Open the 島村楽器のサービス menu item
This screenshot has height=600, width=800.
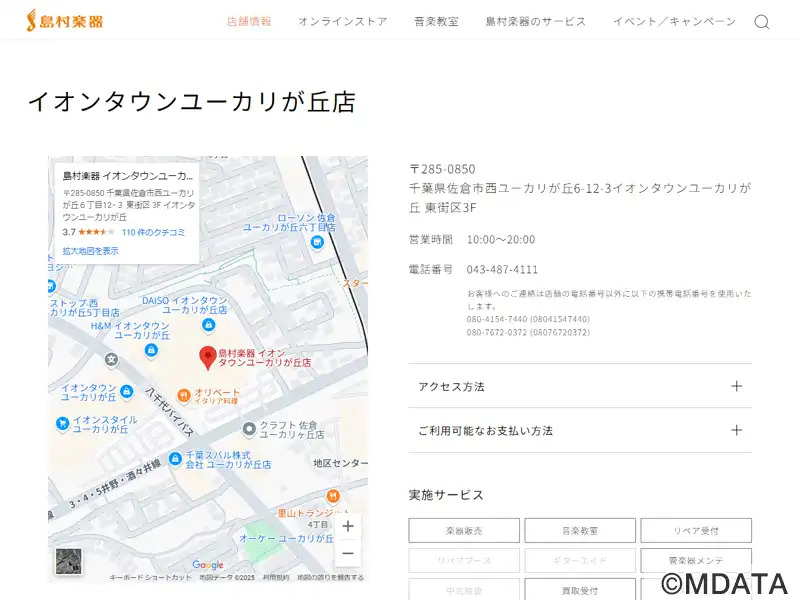click(x=536, y=21)
